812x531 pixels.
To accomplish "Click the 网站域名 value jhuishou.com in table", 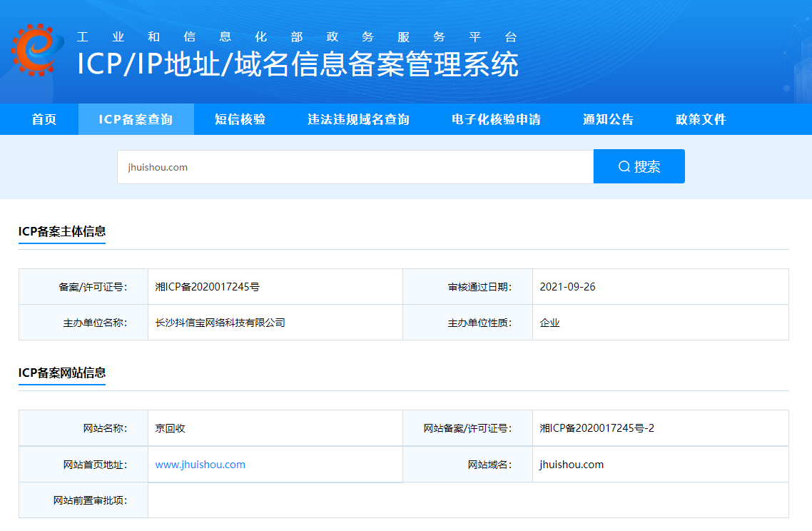I will click(572, 465).
